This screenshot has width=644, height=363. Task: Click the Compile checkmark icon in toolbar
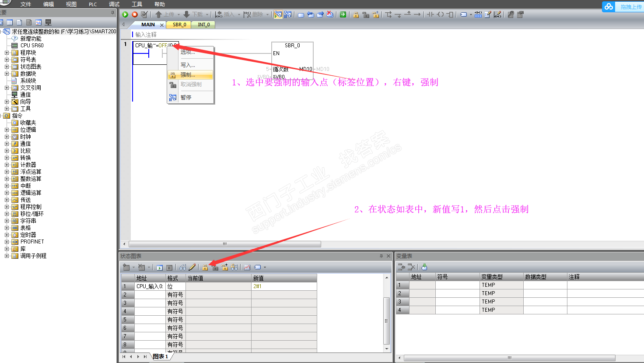pos(144,14)
